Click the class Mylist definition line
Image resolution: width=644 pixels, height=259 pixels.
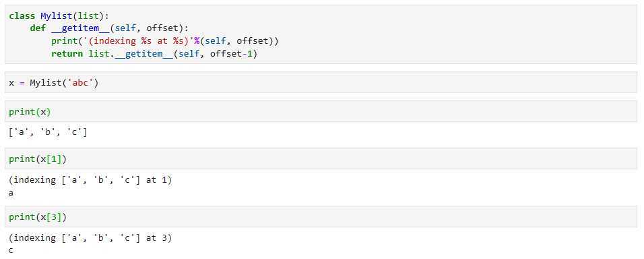(x=59, y=16)
